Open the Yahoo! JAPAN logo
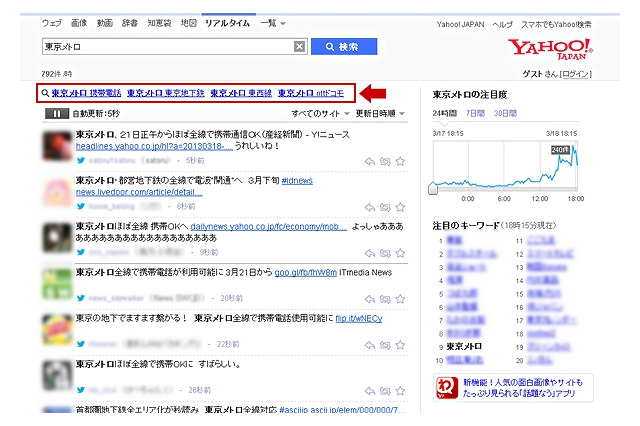The height and width of the screenshot is (426, 640). [x=550, y=49]
